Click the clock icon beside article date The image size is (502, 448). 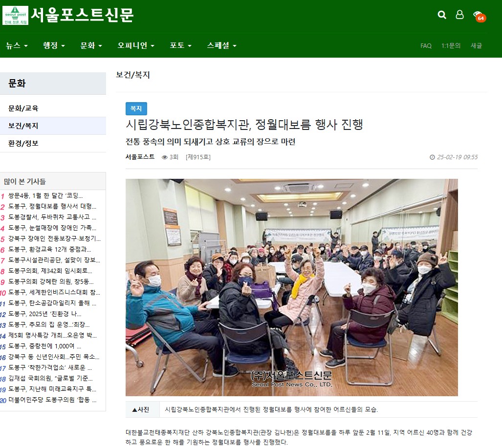[x=432, y=157]
